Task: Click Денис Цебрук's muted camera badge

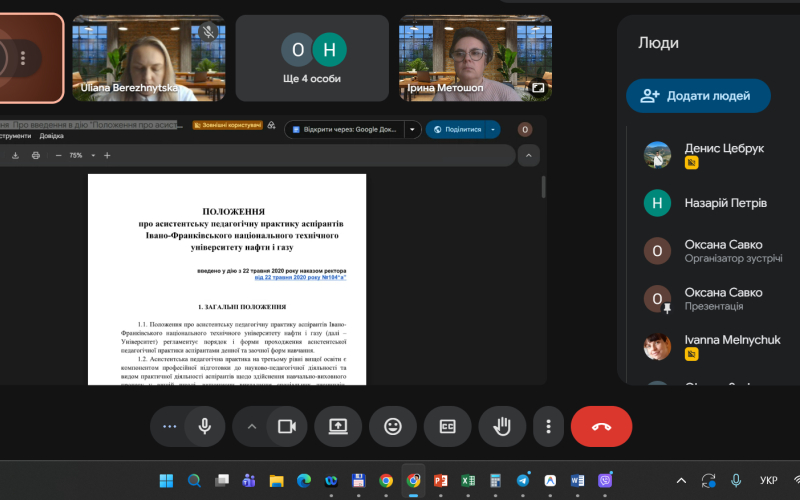Action: 691,163
